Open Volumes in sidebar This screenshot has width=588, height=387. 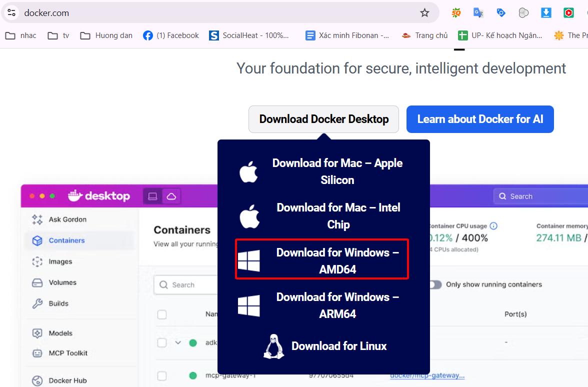[x=54, y=282]
